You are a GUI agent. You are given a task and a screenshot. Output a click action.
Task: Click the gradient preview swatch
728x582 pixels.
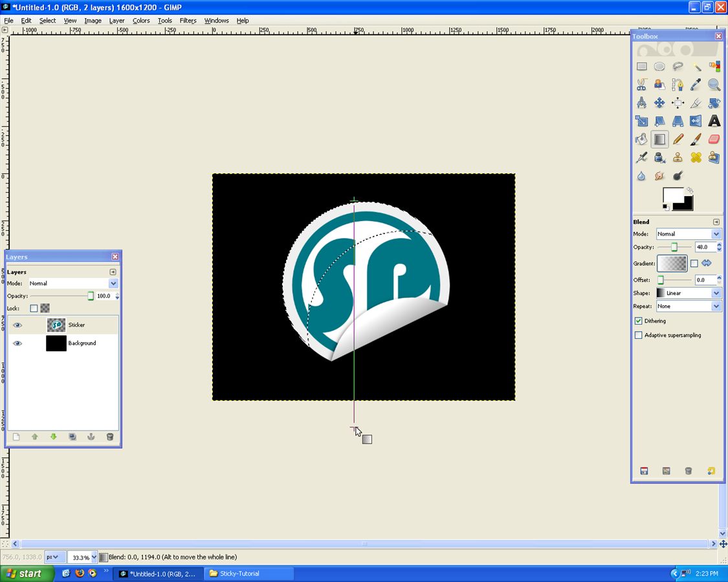672,264
